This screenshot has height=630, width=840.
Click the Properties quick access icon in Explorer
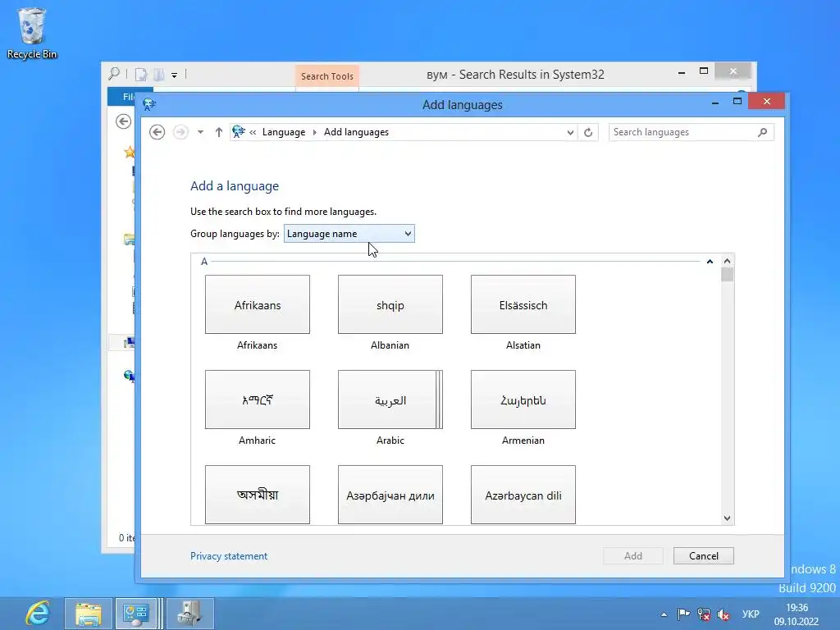141,75
